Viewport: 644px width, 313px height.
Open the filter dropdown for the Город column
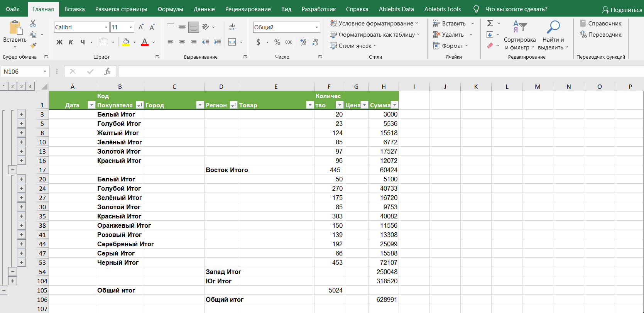coord(199,105)
